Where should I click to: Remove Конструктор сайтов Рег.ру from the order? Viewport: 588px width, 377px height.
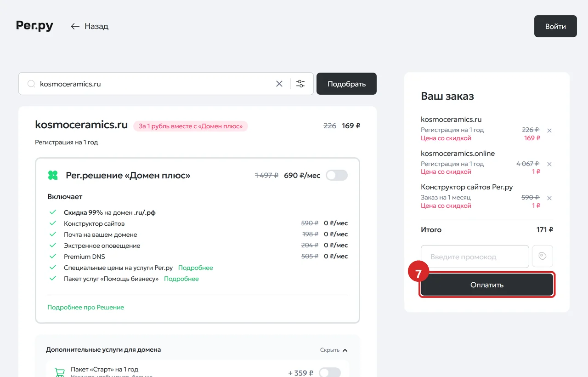[549, 198]
